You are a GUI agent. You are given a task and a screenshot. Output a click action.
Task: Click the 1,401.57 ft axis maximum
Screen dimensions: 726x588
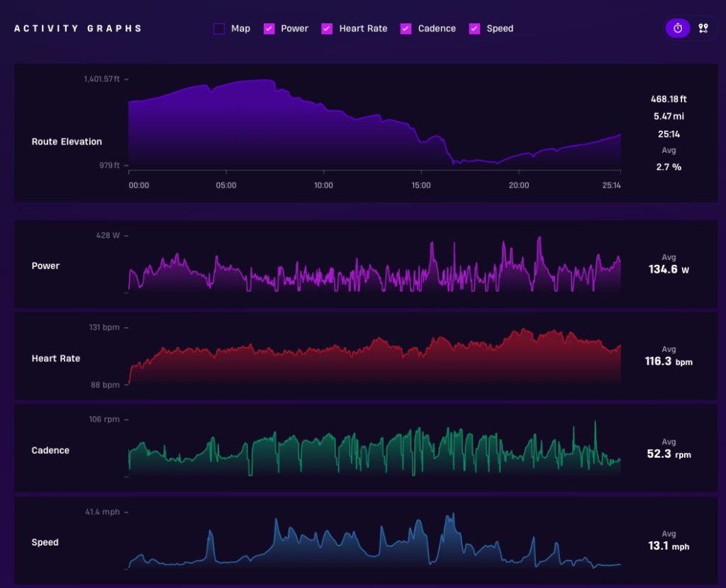click(x=102, y=79)
